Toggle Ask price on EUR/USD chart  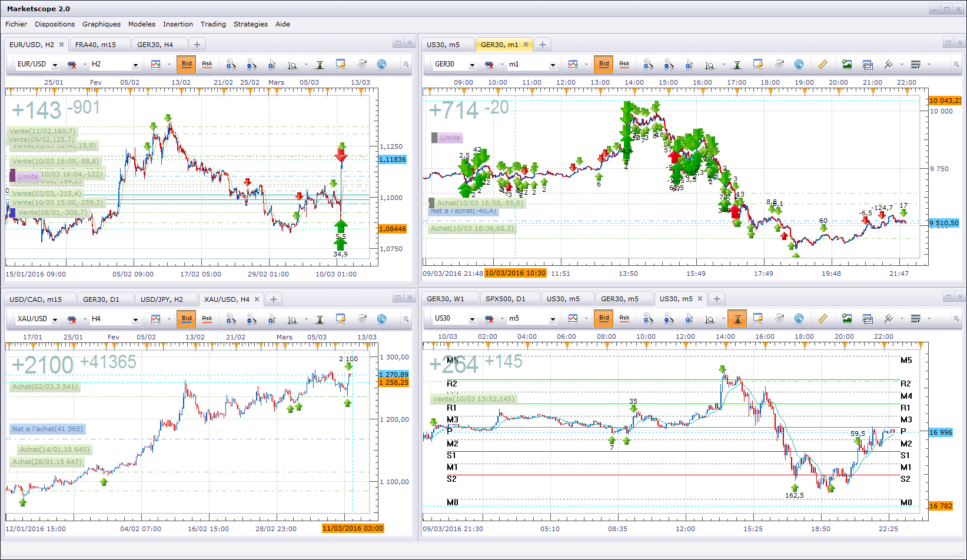207,64
